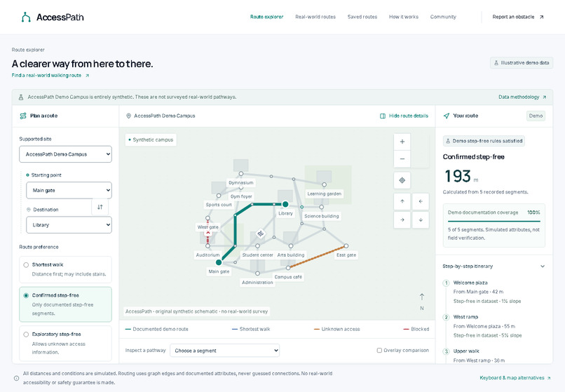Pan the map left with the arrow
This screenshot has height=392, width=565.
(x=421, y=201)
